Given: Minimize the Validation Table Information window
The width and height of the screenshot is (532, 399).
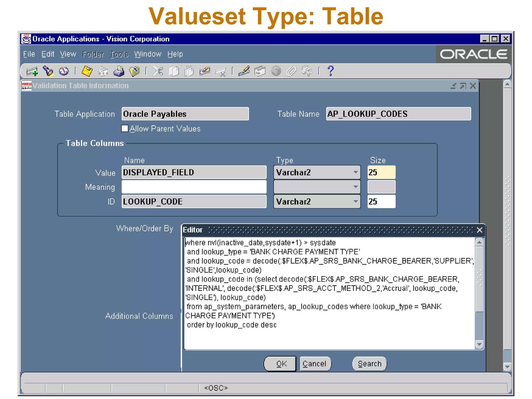Looking at the screenshot, I should [453, 86].
